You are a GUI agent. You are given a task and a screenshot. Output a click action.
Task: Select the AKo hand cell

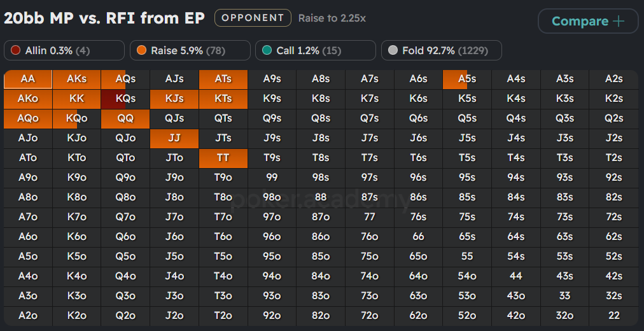click(28, 99)
